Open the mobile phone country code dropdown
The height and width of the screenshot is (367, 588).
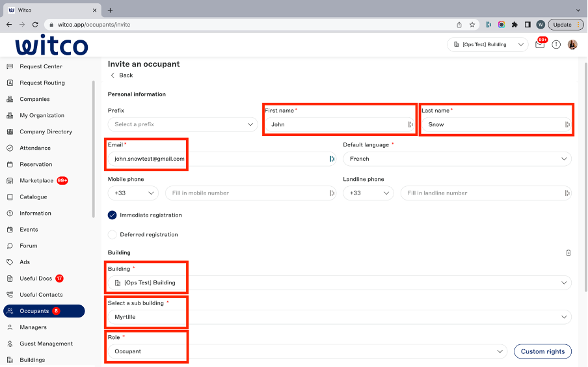133,193
